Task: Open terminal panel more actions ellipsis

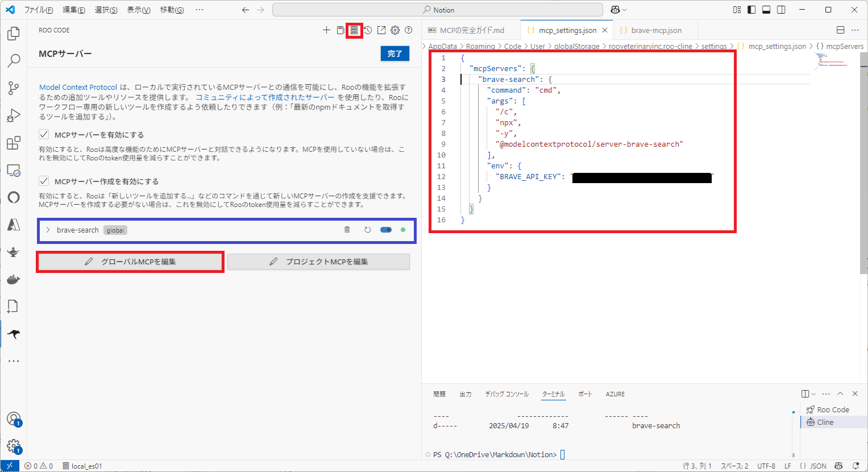Action: [826, 394]
